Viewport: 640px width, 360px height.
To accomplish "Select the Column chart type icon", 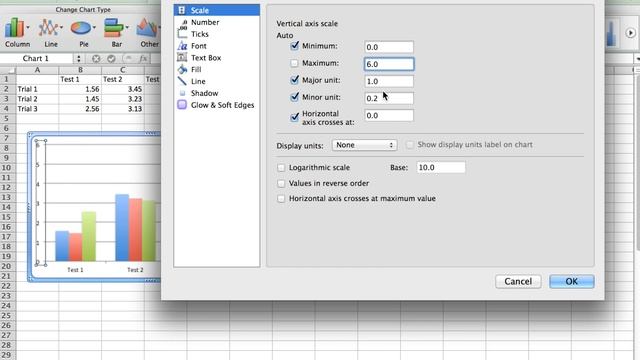I will coord(15,28).
